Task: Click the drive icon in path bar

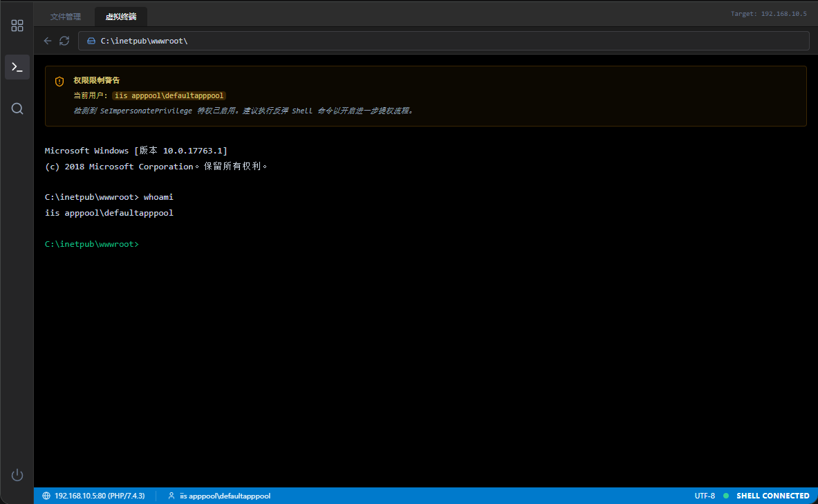Action: pyautogui.click(x=91, y=41)
